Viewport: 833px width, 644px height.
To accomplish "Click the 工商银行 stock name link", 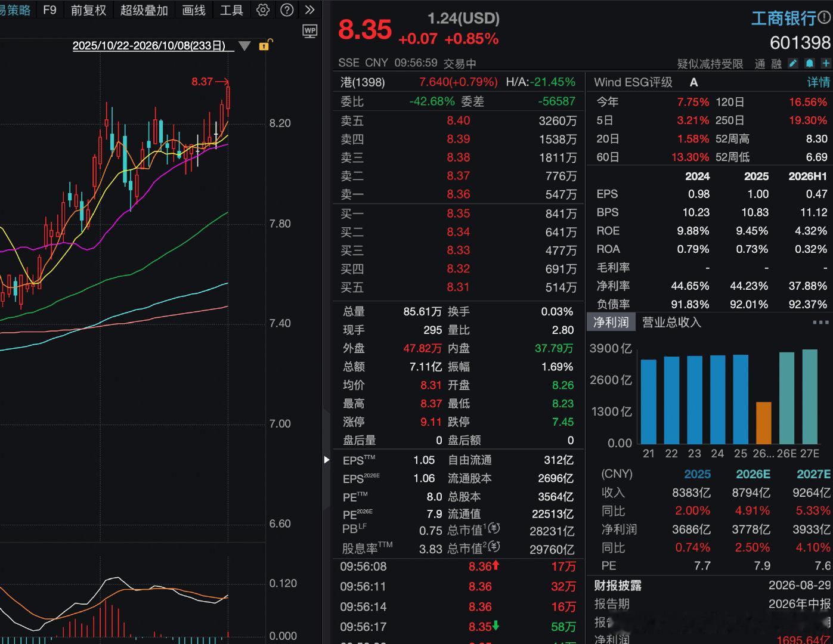I will pyautogui.click(x=783, y=18).
